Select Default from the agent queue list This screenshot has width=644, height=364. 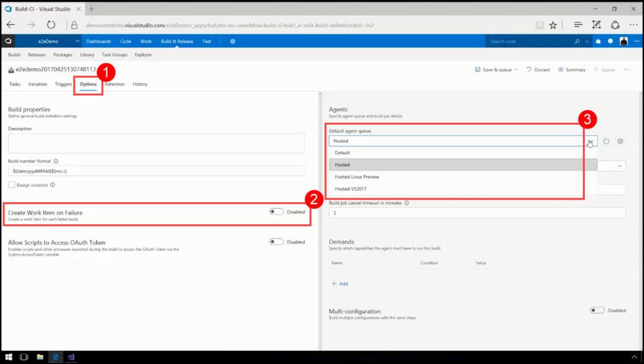(x=463, y=153)
